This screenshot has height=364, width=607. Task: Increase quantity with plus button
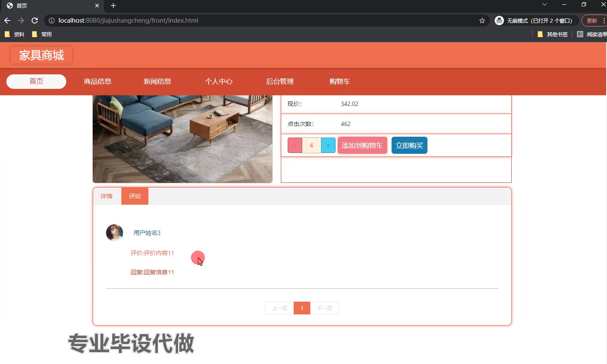click(328, 145)
